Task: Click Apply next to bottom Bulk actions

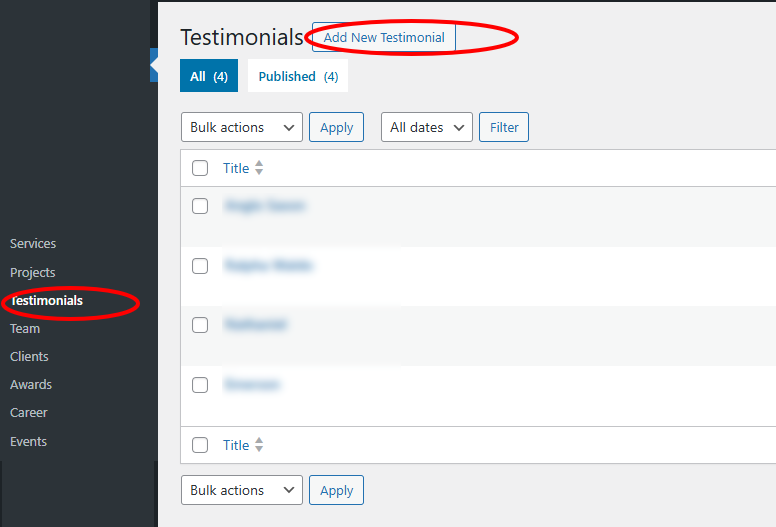Action: [x=336, y=490]
